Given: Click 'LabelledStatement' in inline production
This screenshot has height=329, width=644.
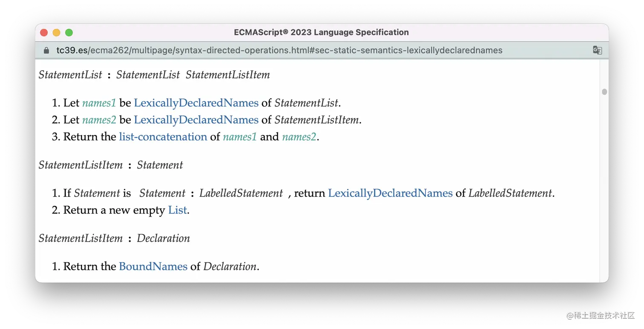Looking at the screenshot, I should pyautogui.click(x=241, y=193).
